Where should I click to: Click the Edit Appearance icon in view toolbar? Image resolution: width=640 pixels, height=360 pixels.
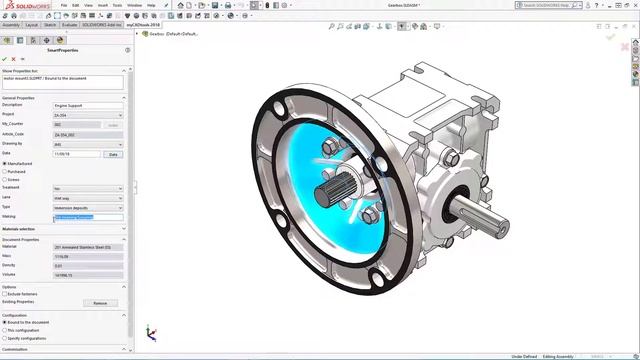click(415, 27)
